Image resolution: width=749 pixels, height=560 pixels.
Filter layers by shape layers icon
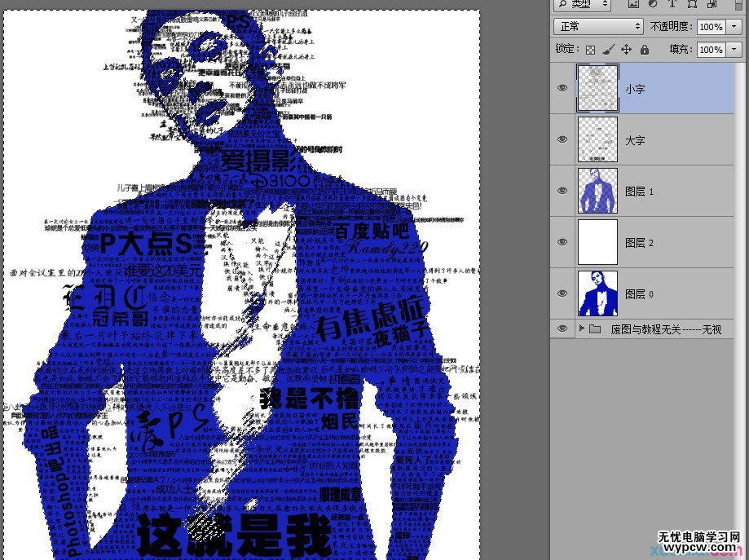tap(692, 4)
